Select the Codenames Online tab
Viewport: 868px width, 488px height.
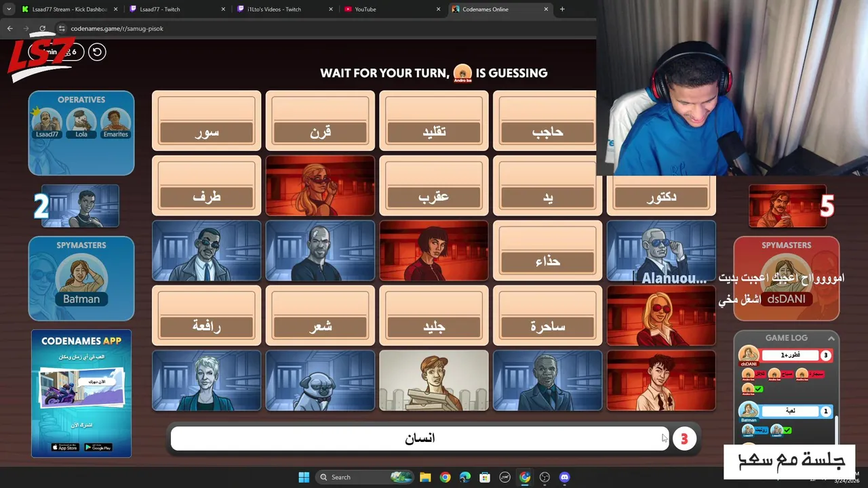500,9
